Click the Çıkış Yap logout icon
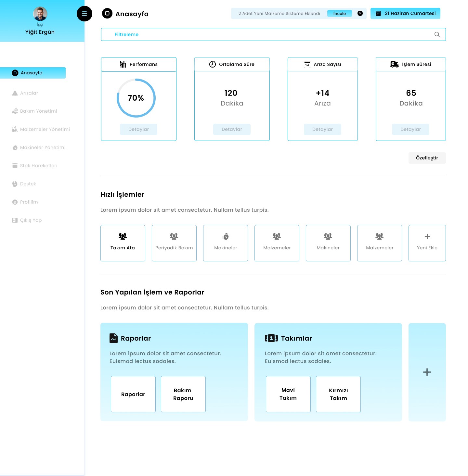The image size is (468, 476). 15,220
